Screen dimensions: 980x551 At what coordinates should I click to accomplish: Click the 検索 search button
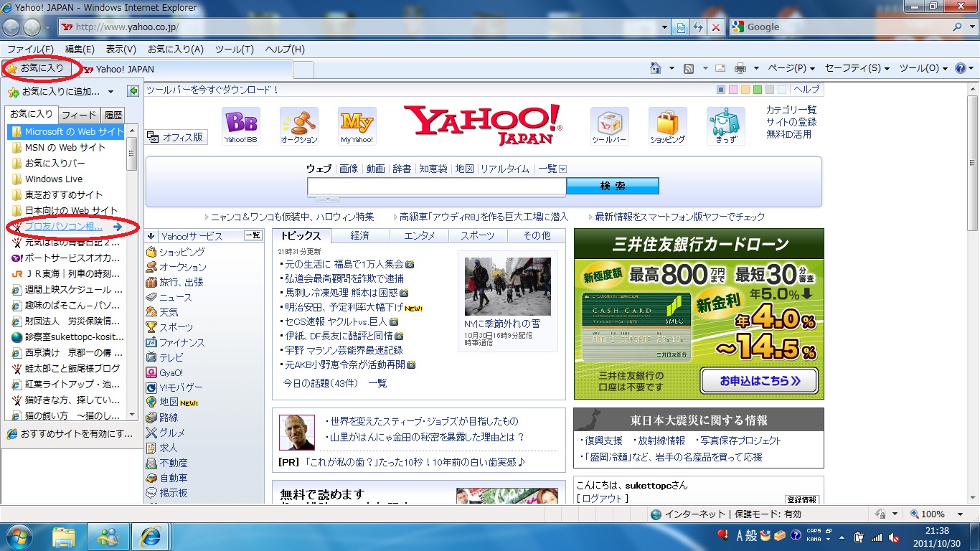pos(613,186)
